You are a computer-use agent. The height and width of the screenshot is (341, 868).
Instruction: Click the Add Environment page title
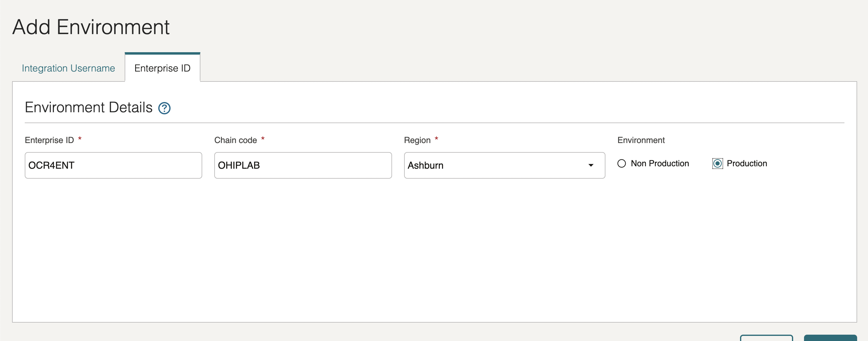tap(91, 27)
